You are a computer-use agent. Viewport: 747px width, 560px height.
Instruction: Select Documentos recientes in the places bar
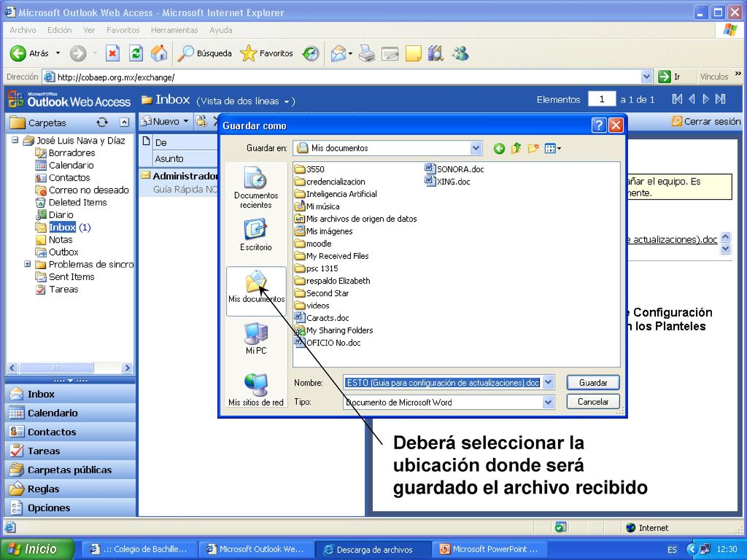click(256, 188)
